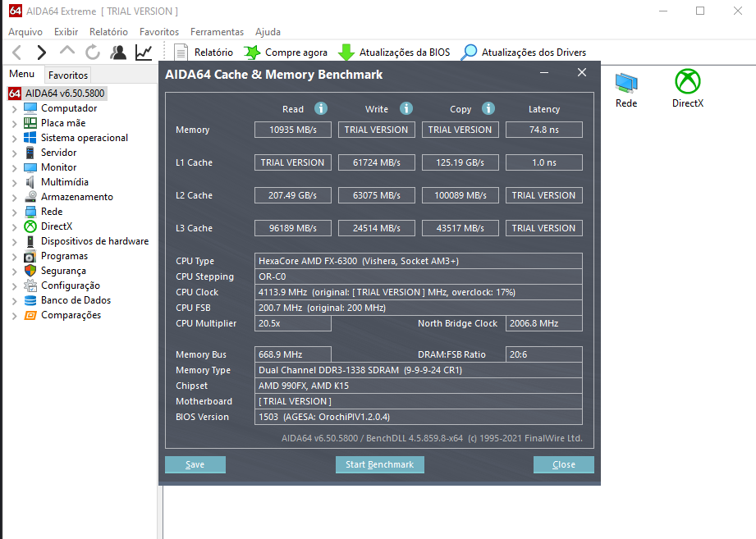
Task: Click the Close button in benchmark dialog
Action: click(x=564, y=464)
